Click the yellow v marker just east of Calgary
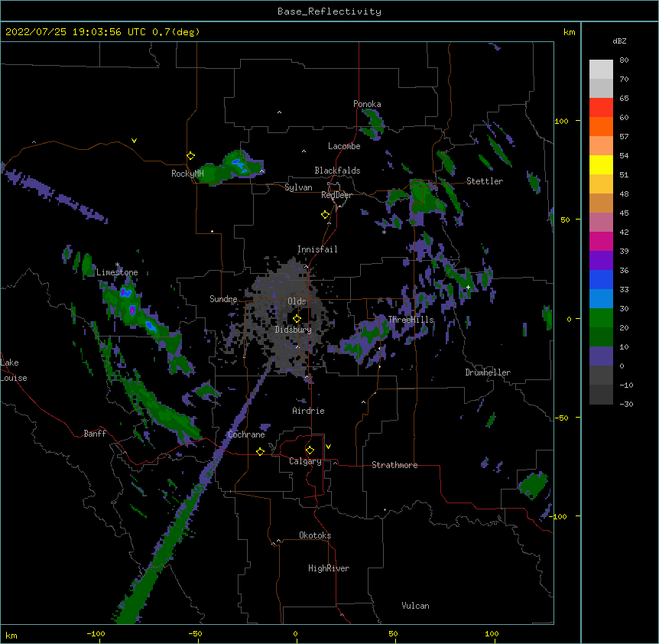659x644 pixels. pyautogui.click(x=328, y=447)
